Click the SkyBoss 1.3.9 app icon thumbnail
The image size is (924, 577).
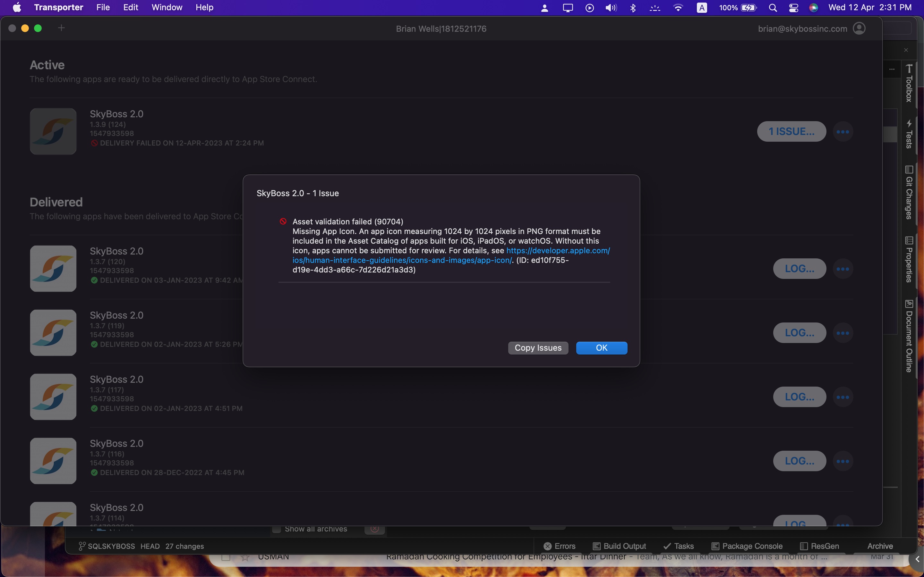point(53,131)
